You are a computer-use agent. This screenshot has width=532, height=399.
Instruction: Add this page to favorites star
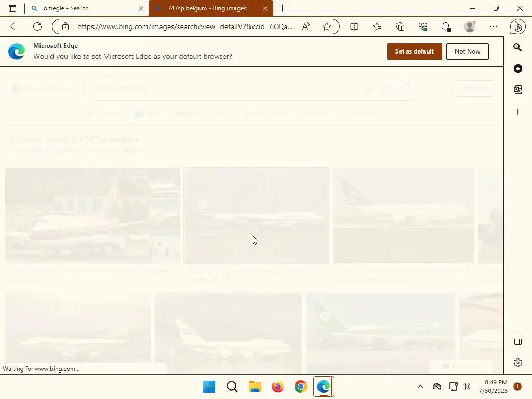327,26
